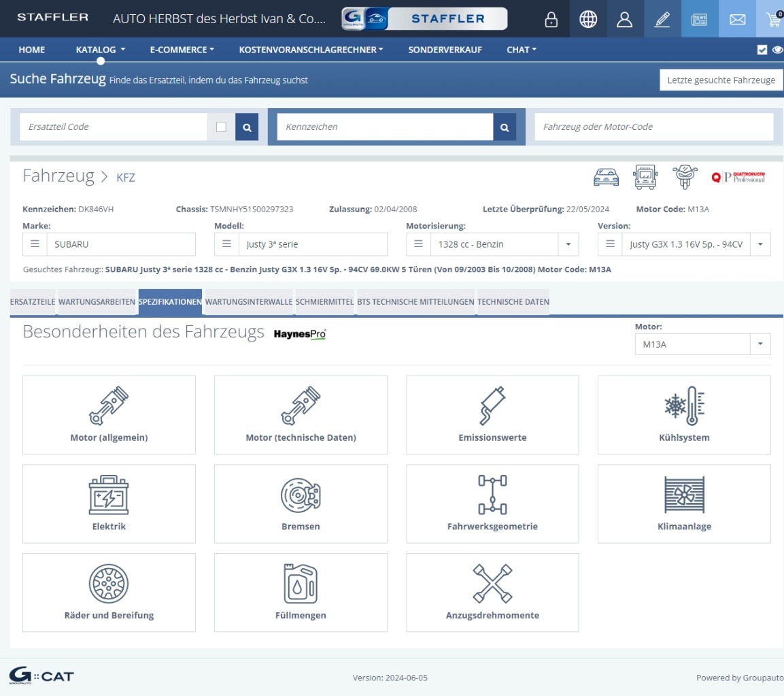Search by spare part code magnifier button
Image resolution: width=784 pixels, height=696 pixels.
click(247, 127)
